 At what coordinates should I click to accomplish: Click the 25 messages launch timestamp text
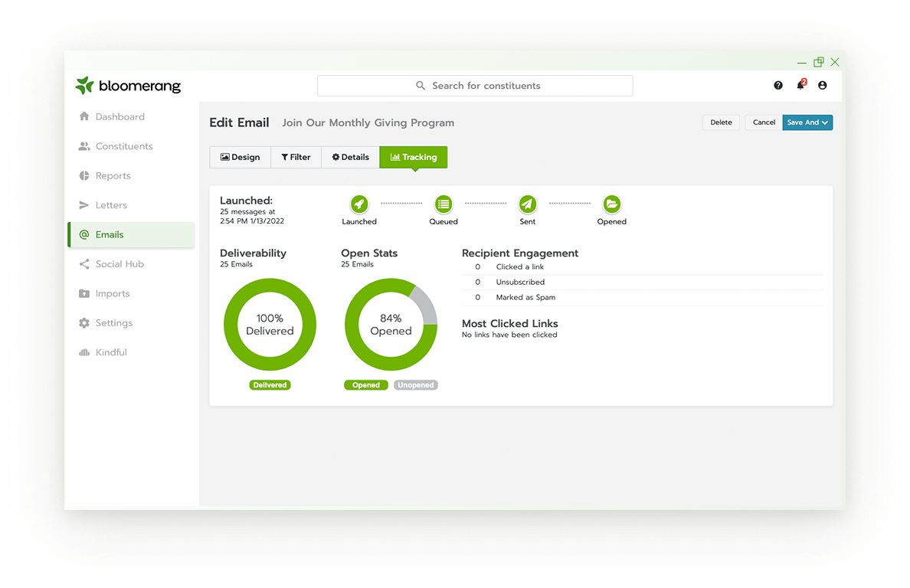coord(252,217)
